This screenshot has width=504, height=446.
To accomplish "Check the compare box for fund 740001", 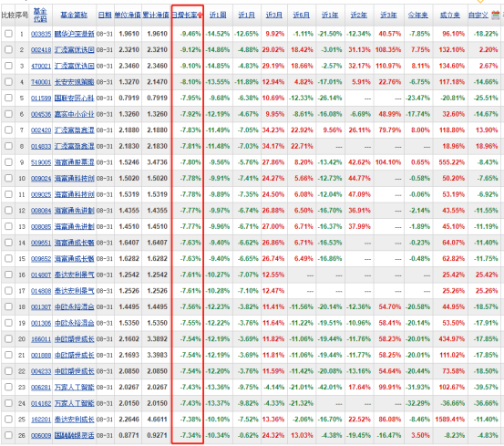I will pyautogui.click(x=8, y=82).
